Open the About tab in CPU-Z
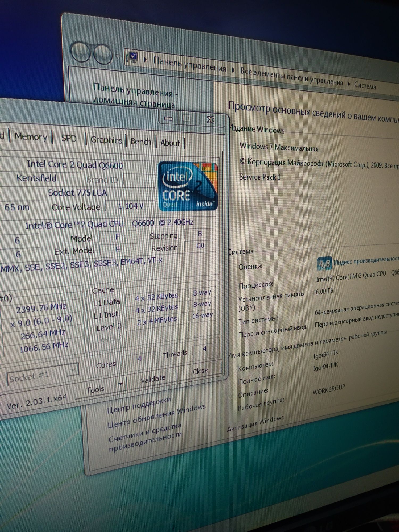399x532 pixels. click(x=170, y=143)
